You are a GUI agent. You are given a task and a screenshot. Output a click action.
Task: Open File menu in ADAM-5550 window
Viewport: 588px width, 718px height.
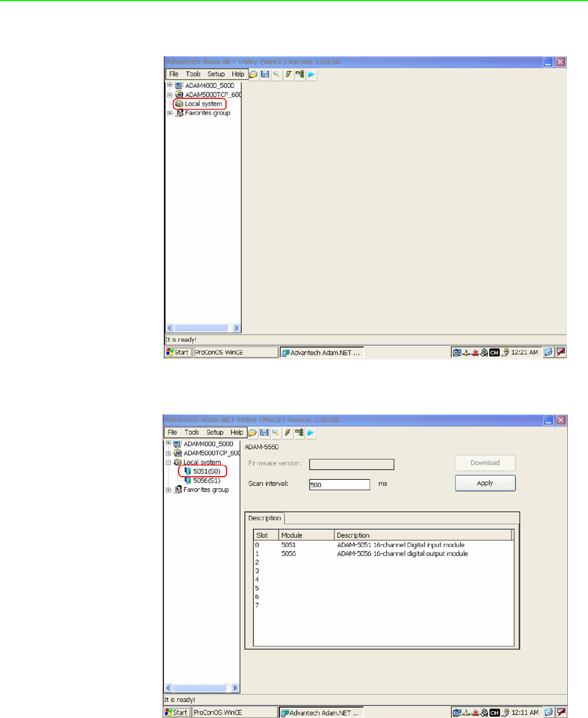click(173, 432)
